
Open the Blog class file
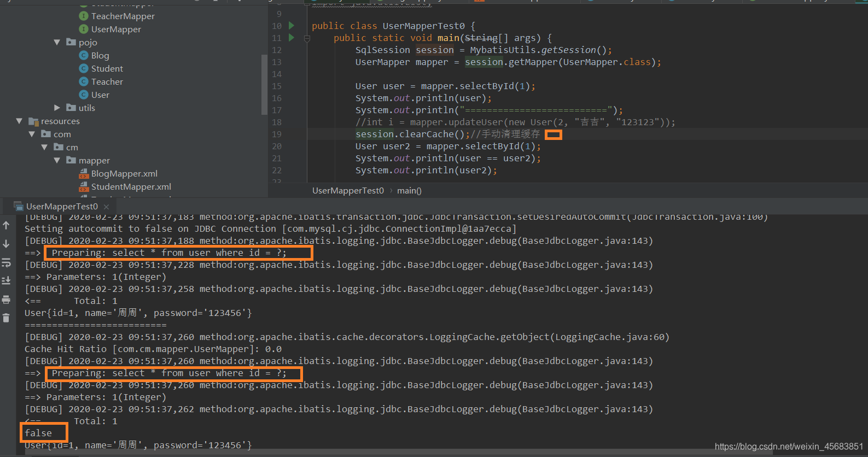click(100, 56)
